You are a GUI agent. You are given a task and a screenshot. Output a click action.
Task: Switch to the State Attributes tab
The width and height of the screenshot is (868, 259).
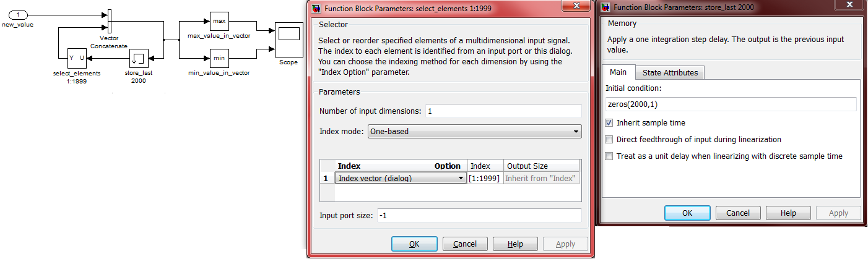tap(670, 72)
